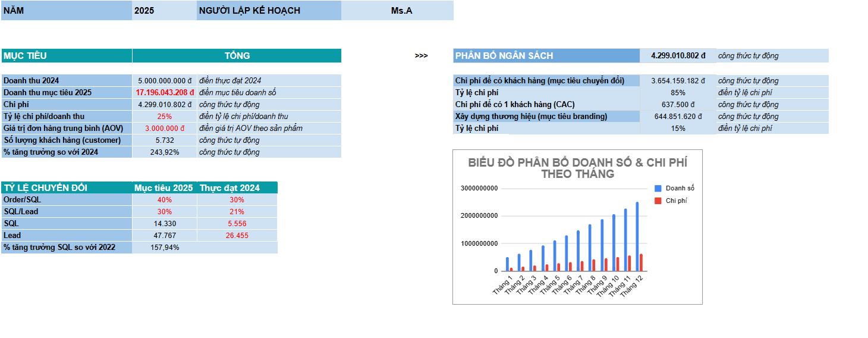The width and height of the screenshot is (868, 338).
Task: Select the AOV value cell 3.000.000 đ
Action: point(165,129)
